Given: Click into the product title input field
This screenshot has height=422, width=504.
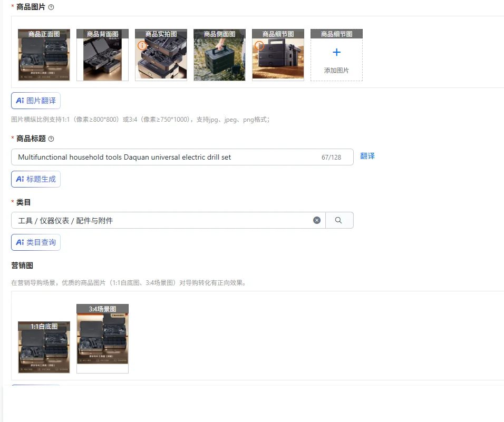Looking at the screenshot, I should pos(182,157).
